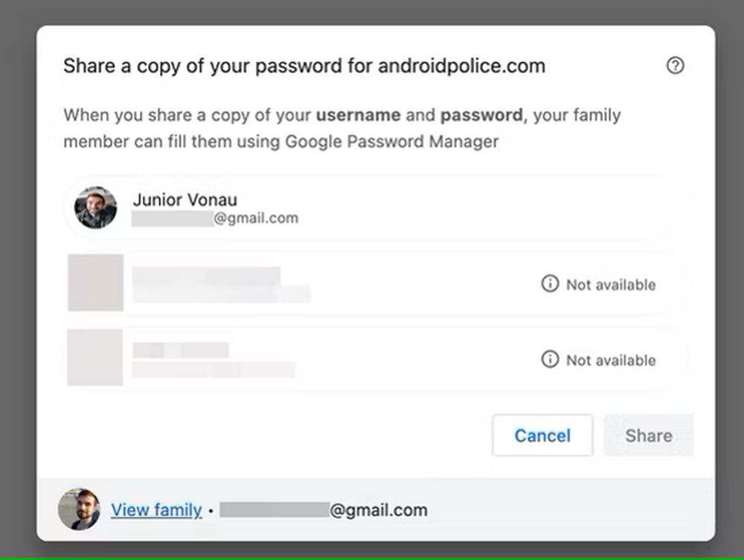Click the info icon on first unavailable member
744x560 pixels.
point(550,284)
